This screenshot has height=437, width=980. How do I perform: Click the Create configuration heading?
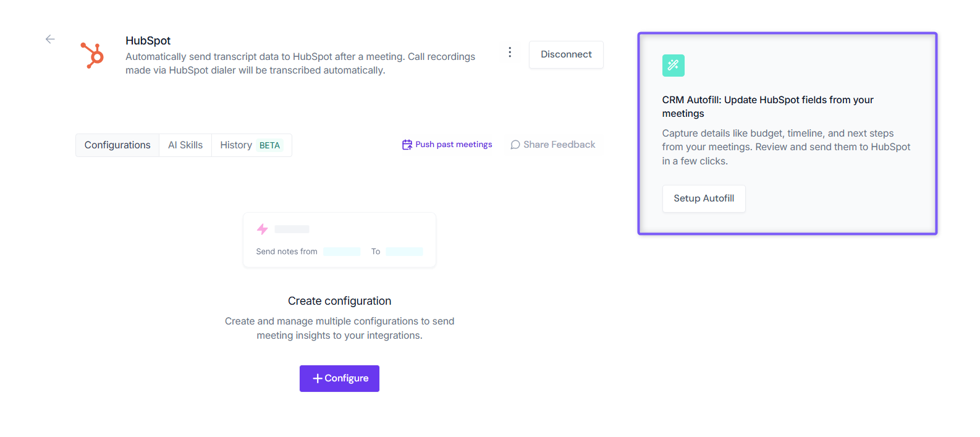[x=339, y=301]
